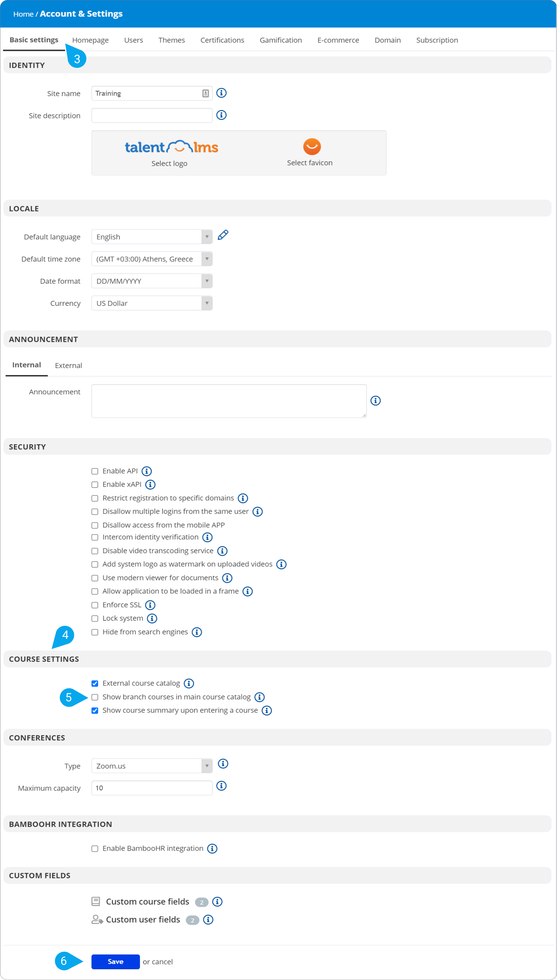This screenshot has width=557, height=980.
Task: Enable the API checkbox
Action: coord(95,471)
